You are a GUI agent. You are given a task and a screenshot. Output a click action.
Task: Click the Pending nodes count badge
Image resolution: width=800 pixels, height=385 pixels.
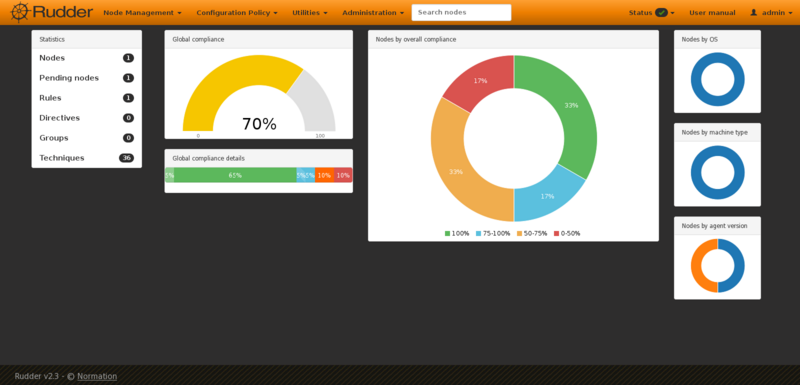128,78
